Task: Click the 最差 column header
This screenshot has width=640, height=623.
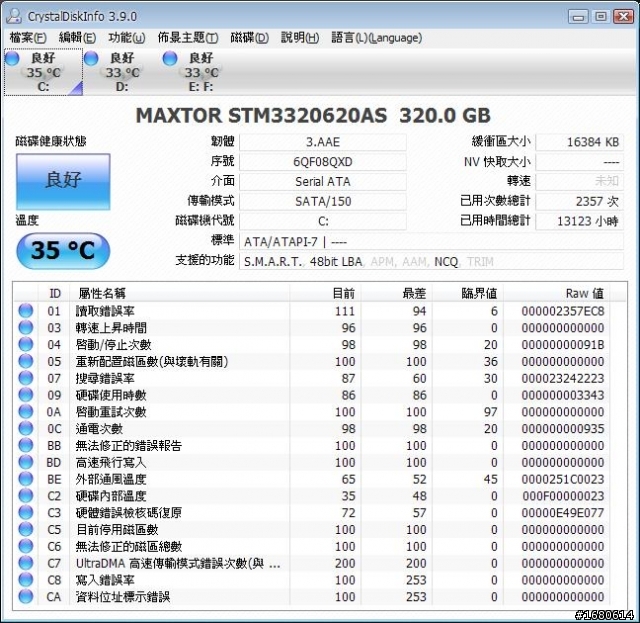Action: click(397, 293)
